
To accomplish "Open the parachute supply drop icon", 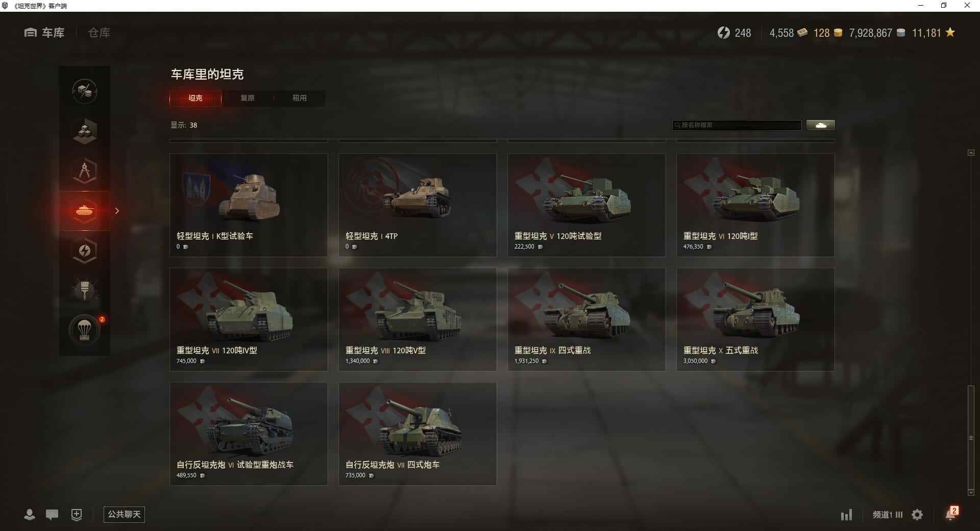I will tap(85, 330).
